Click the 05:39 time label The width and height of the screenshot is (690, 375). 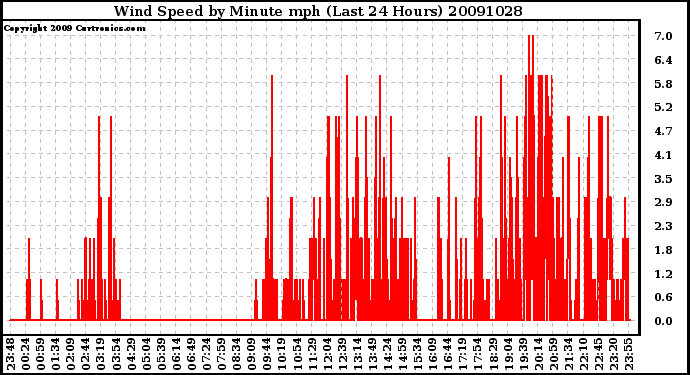click(x=161, y=354)
